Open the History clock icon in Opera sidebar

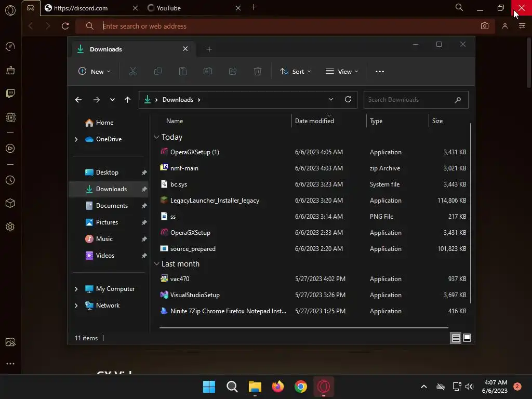tap(10, 180)
